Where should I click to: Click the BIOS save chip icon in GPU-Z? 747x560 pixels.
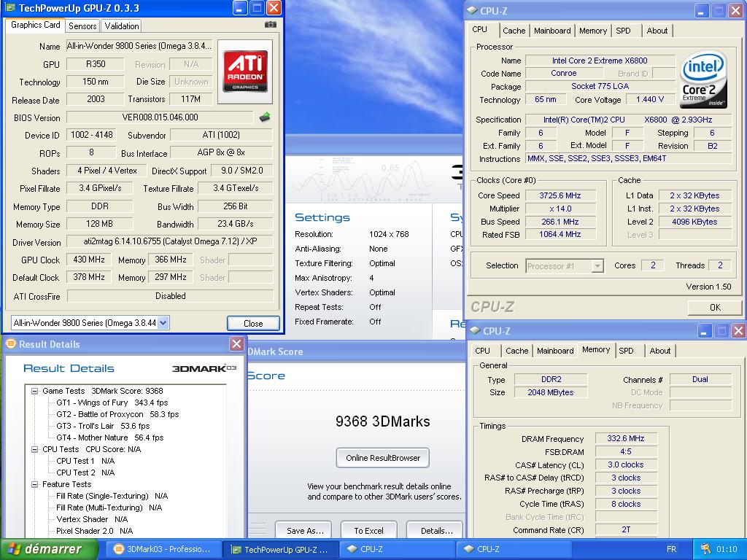pos(265,117)
